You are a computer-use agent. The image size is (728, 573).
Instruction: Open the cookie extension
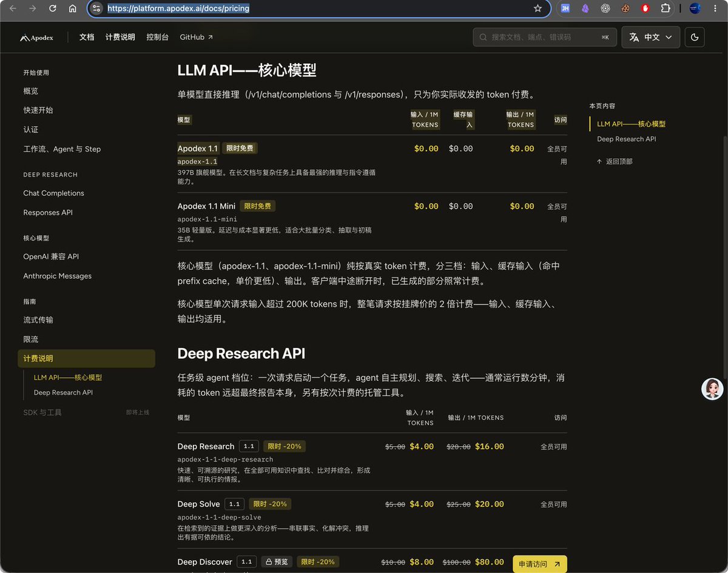tap(625, 8)
